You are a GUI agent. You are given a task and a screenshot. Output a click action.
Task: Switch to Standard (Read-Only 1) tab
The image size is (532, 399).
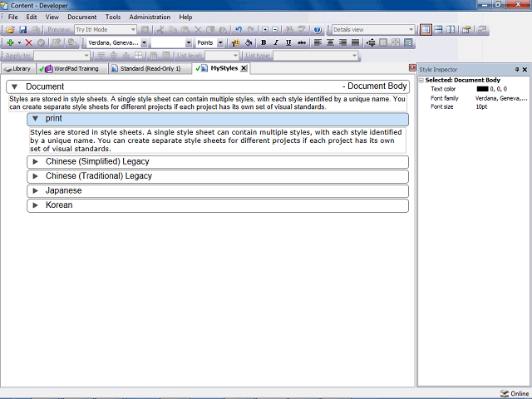[x=150, y=68]
